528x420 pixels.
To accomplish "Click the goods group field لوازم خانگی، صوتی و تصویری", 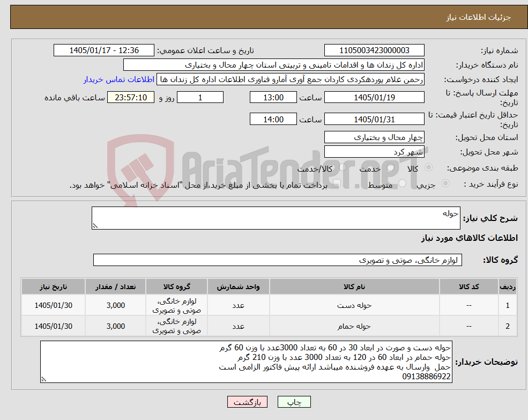I will pyautogui.click(x=278, y=260).
